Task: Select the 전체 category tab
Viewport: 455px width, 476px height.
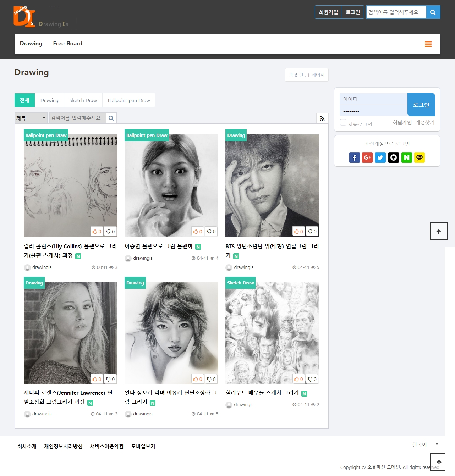Action: pyautogui.click(x=24, y=100)
